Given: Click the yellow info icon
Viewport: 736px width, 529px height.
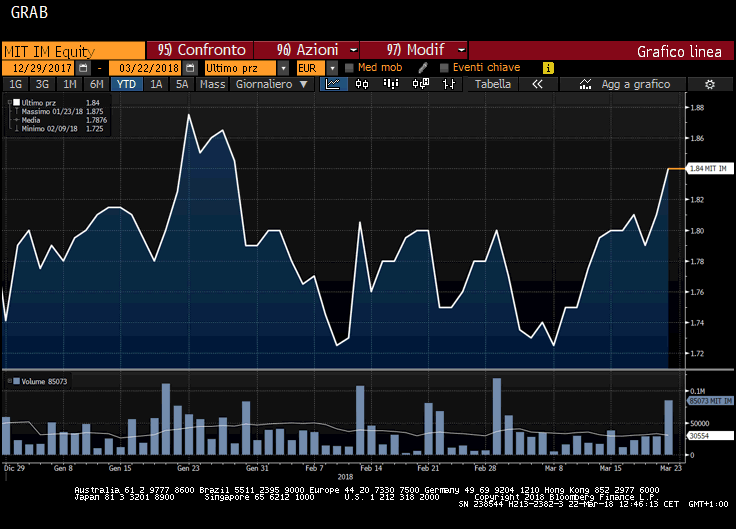Looking at the screenshot, I should pyautogui.click(x=548, y=67).
